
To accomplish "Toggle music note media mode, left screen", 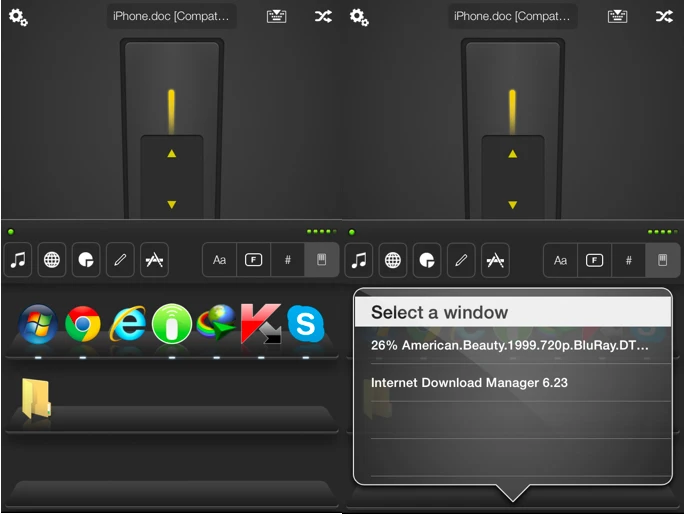I will [x=18, y=260].
